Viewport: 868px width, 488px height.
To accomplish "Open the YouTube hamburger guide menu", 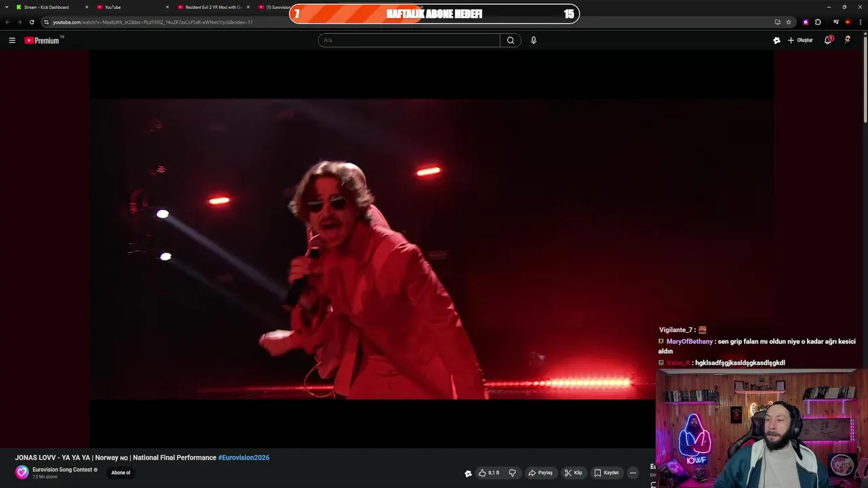I will click(x=12, y=41).
